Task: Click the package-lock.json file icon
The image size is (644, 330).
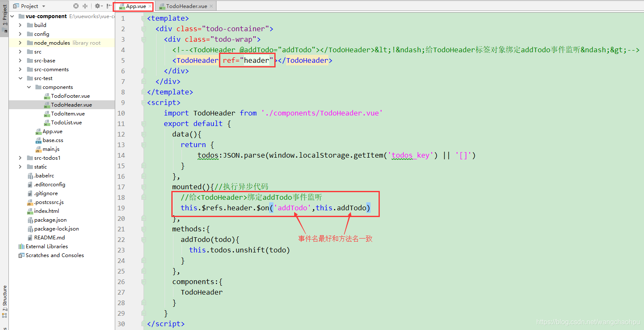Action: (x=30, y=229)
